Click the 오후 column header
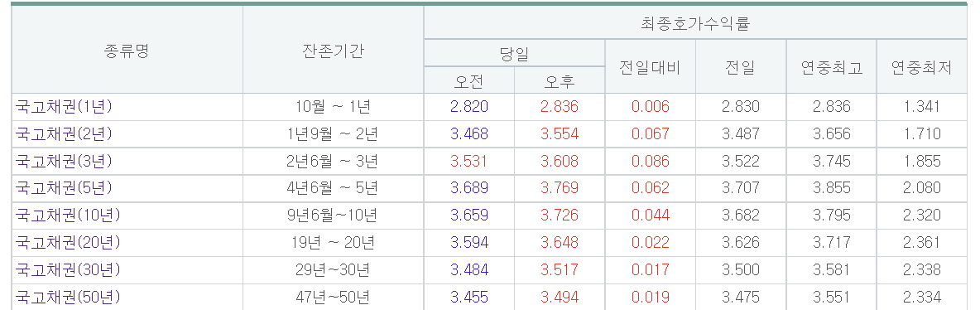The height and width of the screenshot is (310, 980). click(x=560, y=80)
